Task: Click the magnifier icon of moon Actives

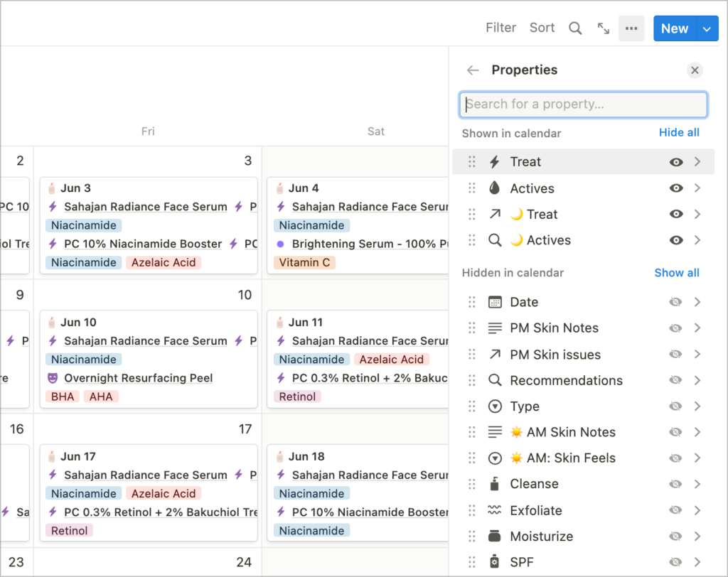Action: coord(495,240)
